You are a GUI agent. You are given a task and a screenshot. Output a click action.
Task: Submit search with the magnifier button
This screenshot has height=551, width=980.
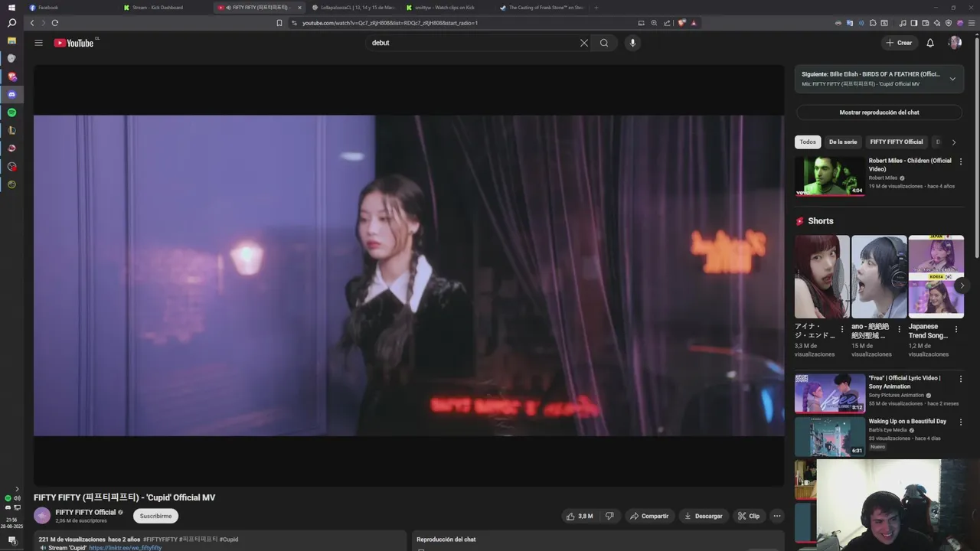[x=604, y=43]
